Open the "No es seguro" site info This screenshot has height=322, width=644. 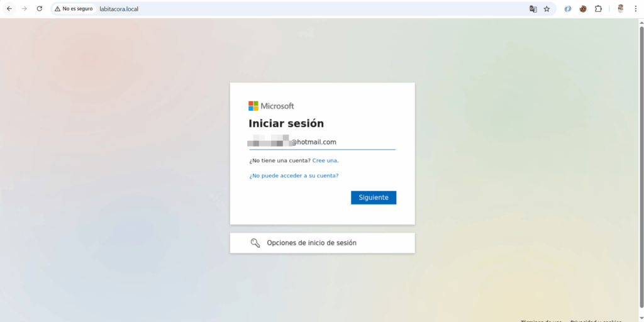click(74, 9)
